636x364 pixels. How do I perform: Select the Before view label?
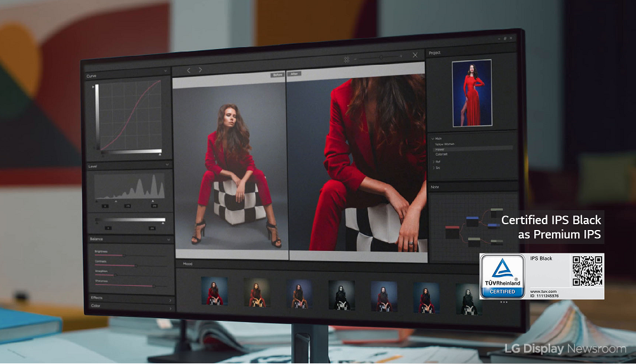click(x=277, y=75)
